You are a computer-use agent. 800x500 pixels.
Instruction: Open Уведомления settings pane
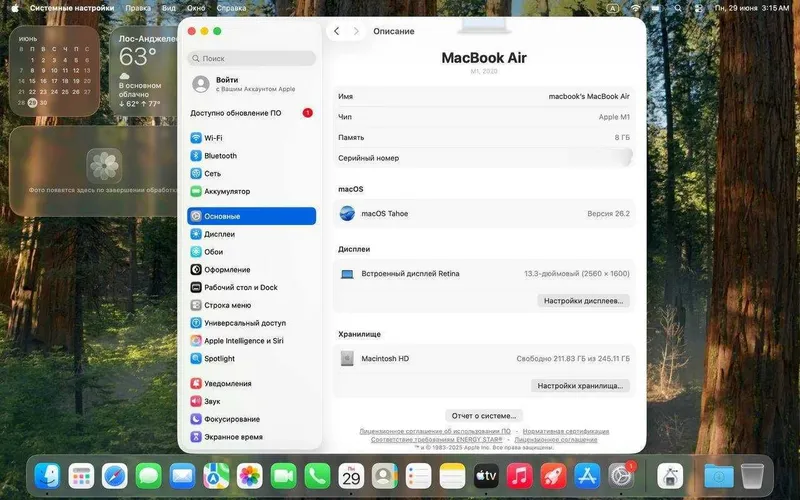pyautogui.click(x=251, y=383)
